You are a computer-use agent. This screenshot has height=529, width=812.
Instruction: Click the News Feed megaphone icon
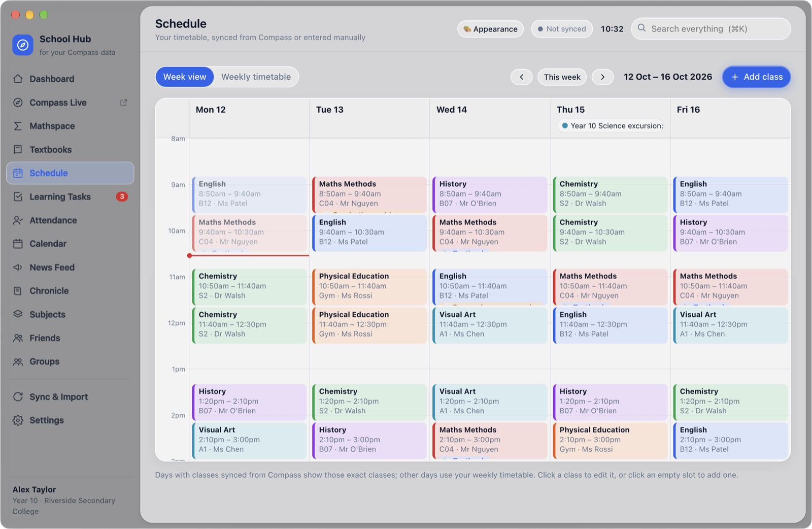point(18,267)
